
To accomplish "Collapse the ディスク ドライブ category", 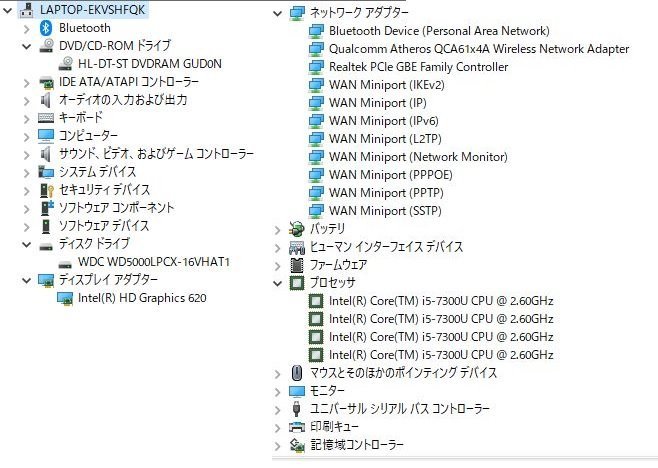I will point(27,244).
